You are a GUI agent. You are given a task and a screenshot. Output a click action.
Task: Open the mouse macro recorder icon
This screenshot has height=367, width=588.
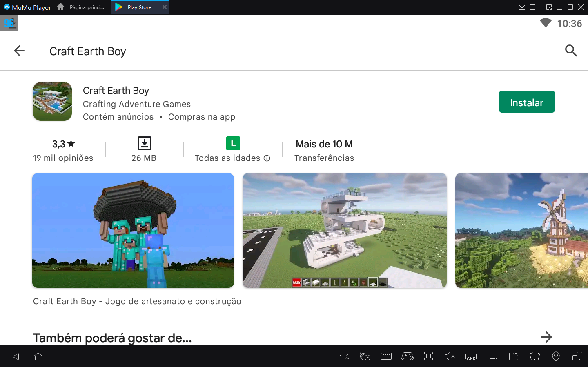click(365, 356)
